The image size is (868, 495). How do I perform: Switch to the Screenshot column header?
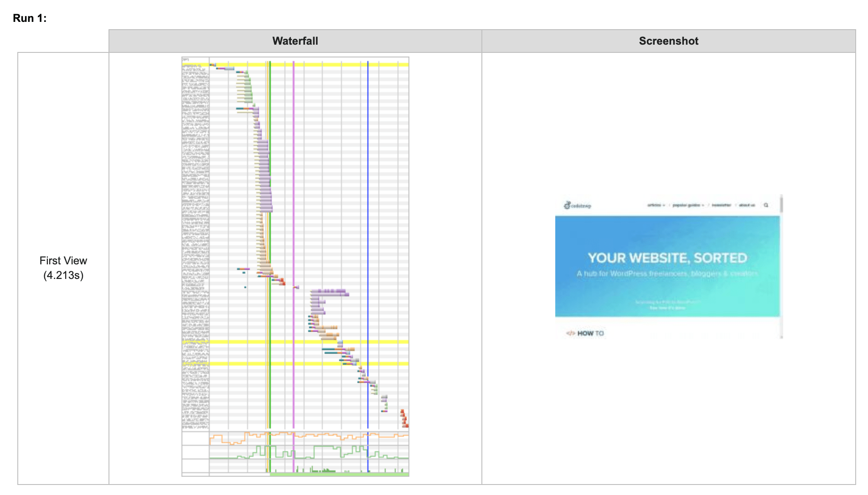pyautogui.click(x=668, y=41)
